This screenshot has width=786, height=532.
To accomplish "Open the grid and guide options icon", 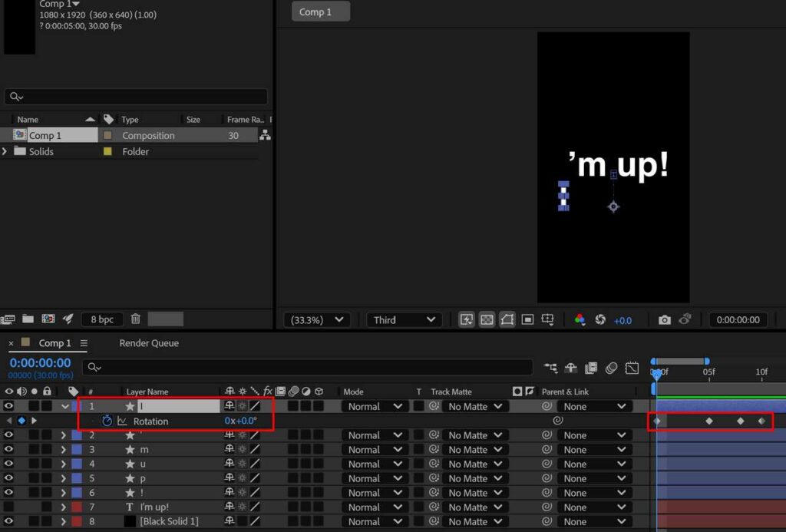I will coord(547,320).
